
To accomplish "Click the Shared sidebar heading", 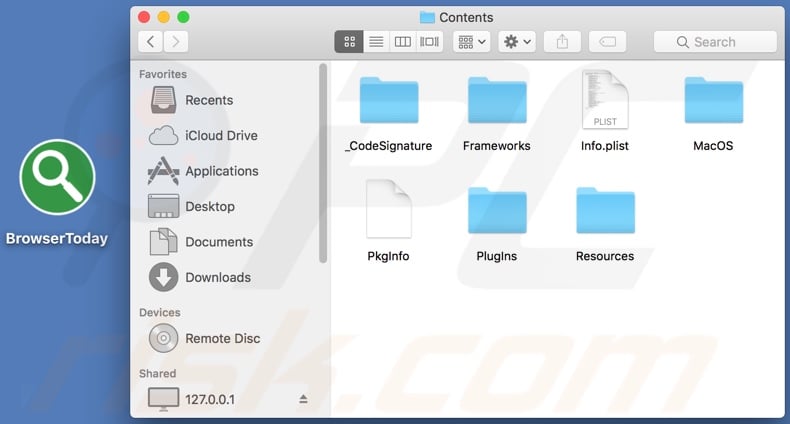I will click(x=158, y=373).
